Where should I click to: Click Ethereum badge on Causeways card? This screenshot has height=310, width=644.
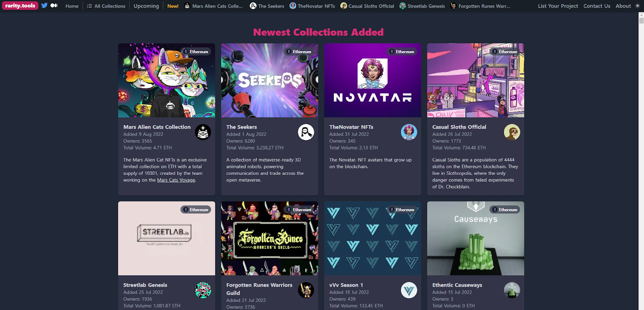coord(505,209)
